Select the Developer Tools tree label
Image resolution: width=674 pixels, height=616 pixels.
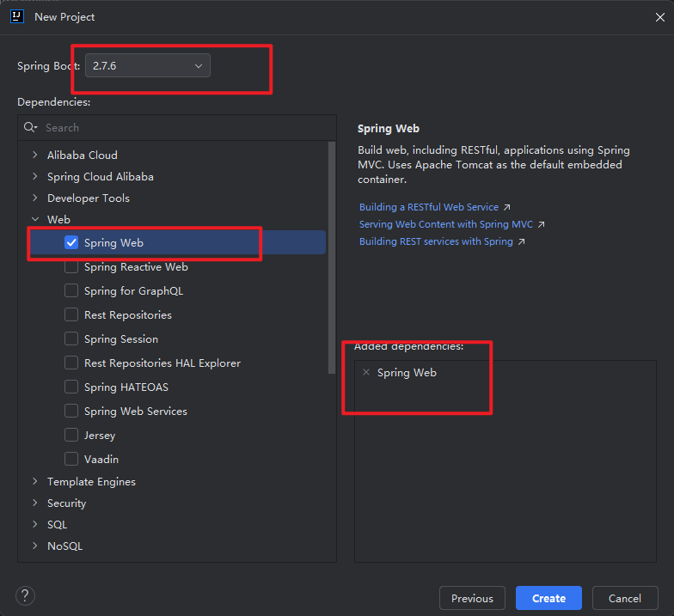point(88,198)
